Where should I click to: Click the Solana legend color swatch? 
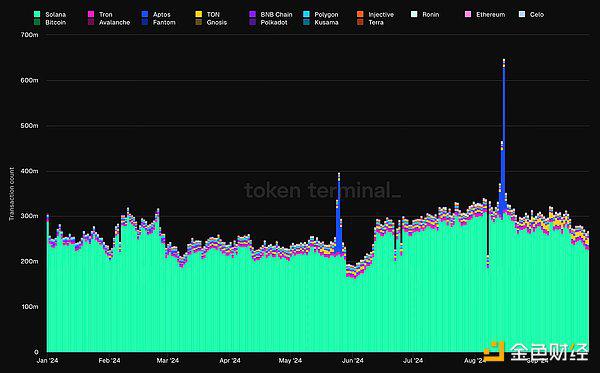click(37, 14)
